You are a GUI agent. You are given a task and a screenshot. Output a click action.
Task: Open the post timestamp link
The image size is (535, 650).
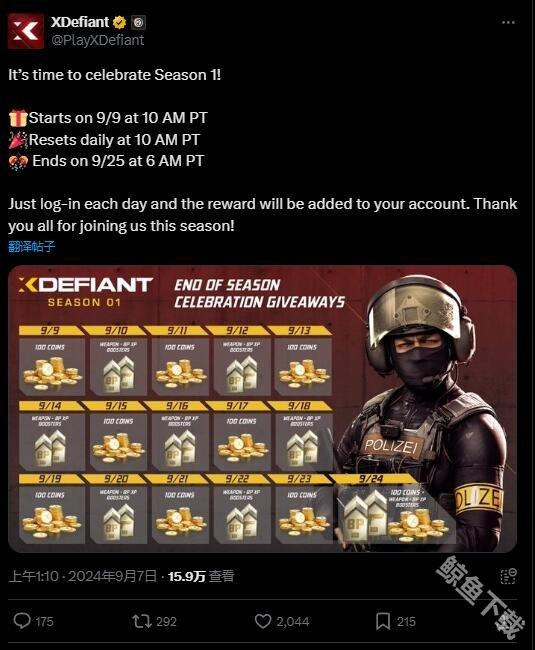(82, 576)
